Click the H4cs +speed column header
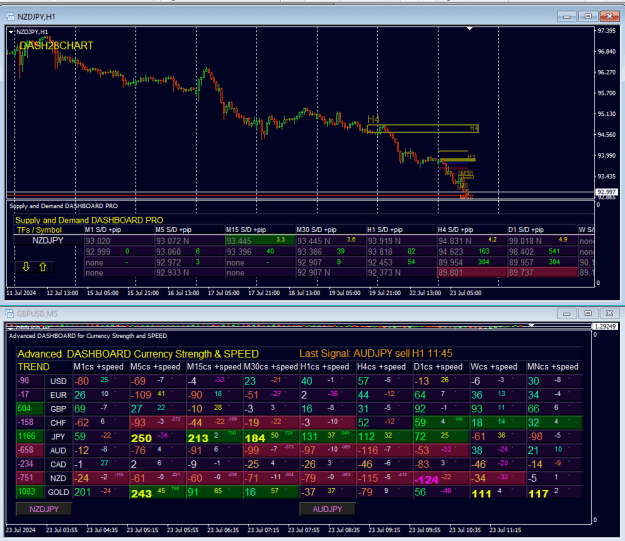Viewport: 625px width, 541px height. [381, 367]
